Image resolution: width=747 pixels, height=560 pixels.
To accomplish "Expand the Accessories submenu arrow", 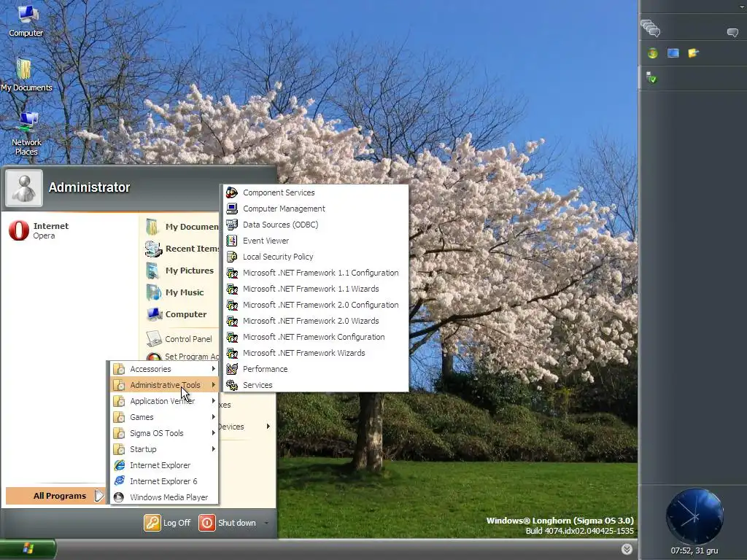I will coord(214,369).
